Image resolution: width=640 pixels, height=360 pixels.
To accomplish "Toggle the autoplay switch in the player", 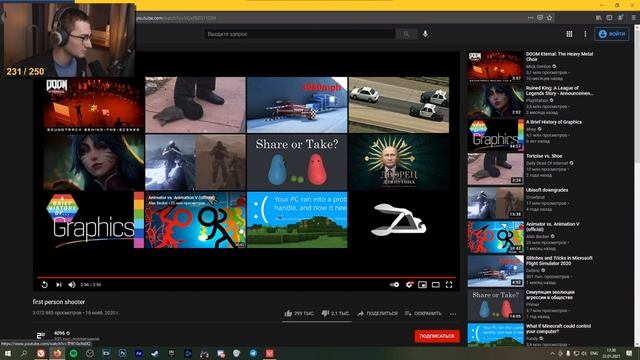I will pos(394,284).
